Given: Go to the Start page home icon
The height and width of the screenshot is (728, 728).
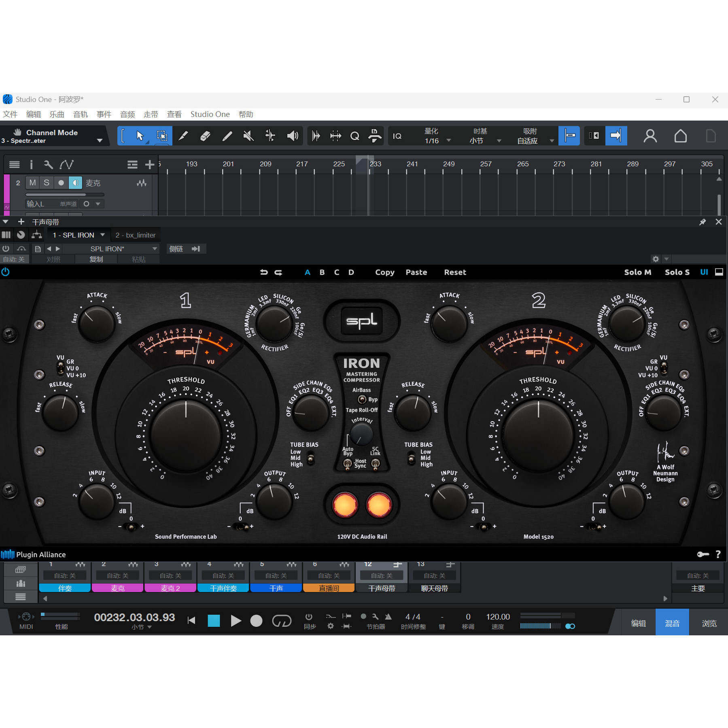Looking at the screenshot, I should tap(680, 136).
